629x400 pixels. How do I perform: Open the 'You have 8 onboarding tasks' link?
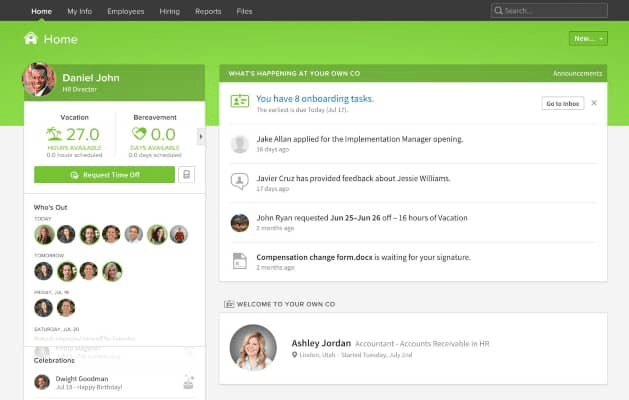(315, 99)
